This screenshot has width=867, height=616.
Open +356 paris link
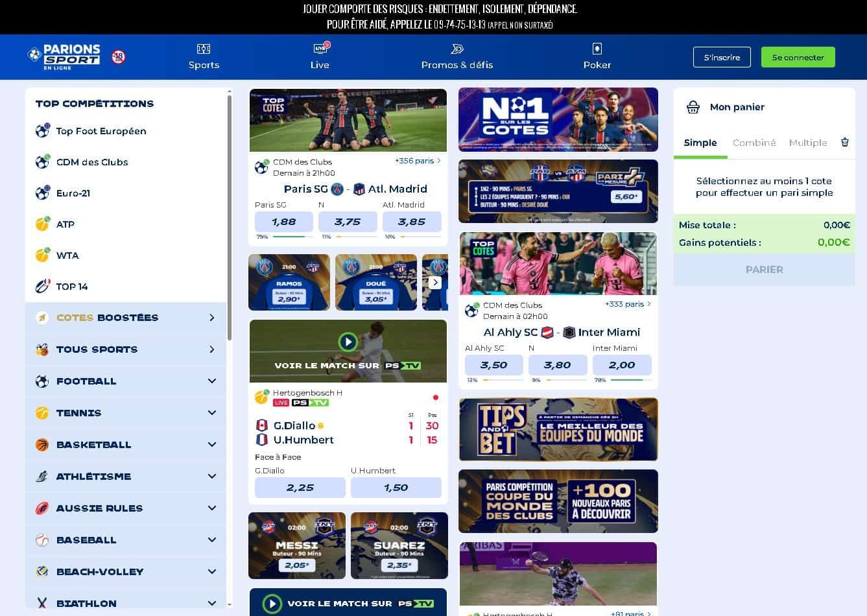point(418,161)
